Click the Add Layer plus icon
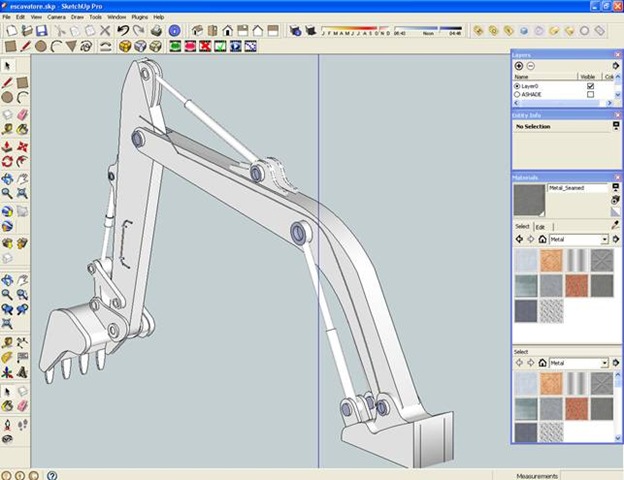624x480 pixels. 518,66
